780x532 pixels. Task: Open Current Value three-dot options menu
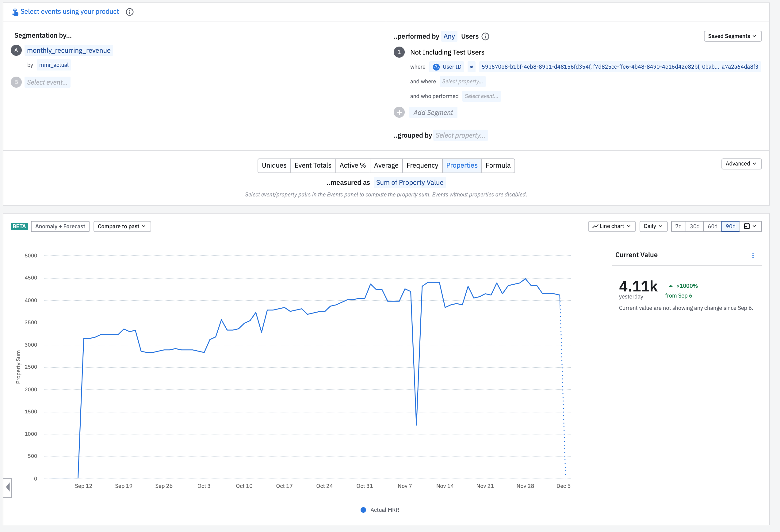(753, 256)
